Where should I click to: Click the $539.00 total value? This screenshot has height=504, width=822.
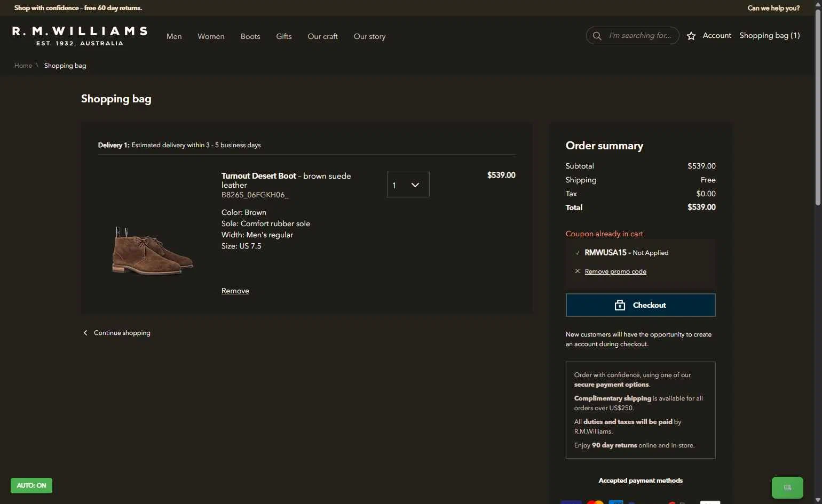(x=701, y=207)
